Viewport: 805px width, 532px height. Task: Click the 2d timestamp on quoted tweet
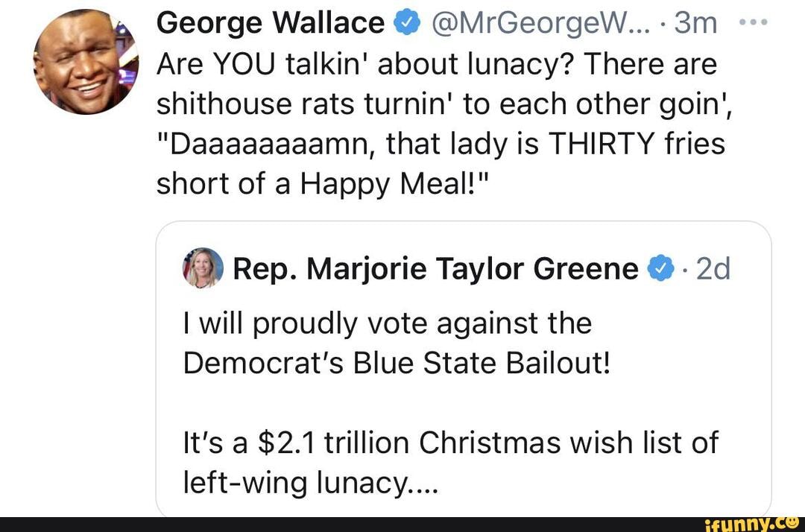(711, 269)
